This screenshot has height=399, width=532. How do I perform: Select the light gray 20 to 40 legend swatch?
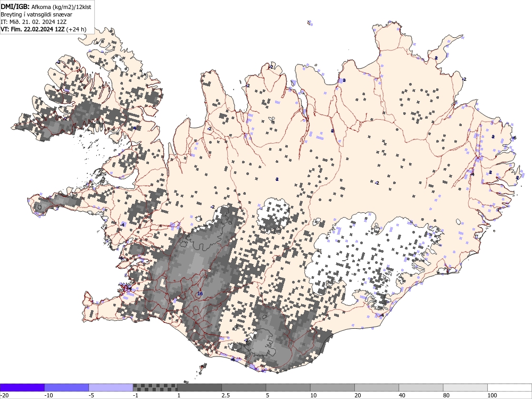377,387
